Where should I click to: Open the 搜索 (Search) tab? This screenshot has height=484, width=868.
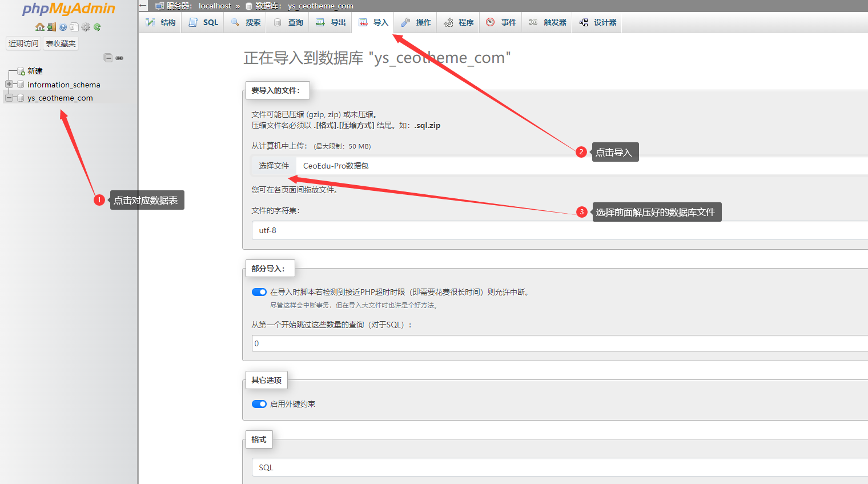click(246, 22)
